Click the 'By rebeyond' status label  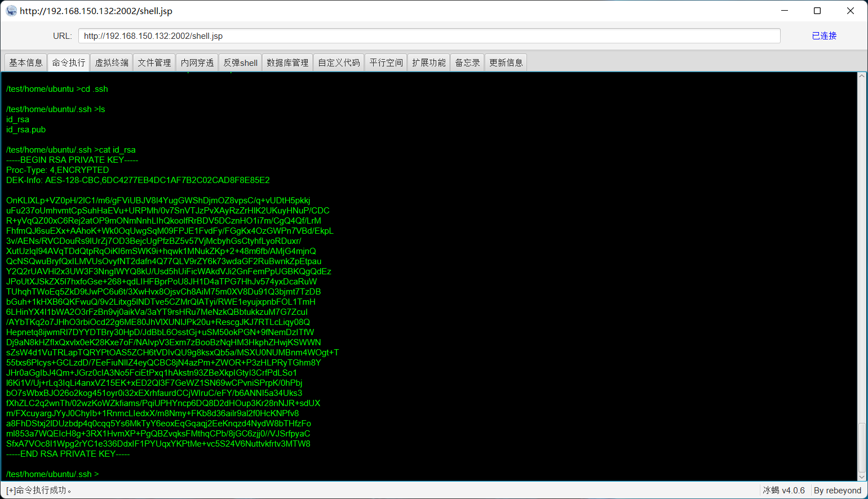[838, 490]
